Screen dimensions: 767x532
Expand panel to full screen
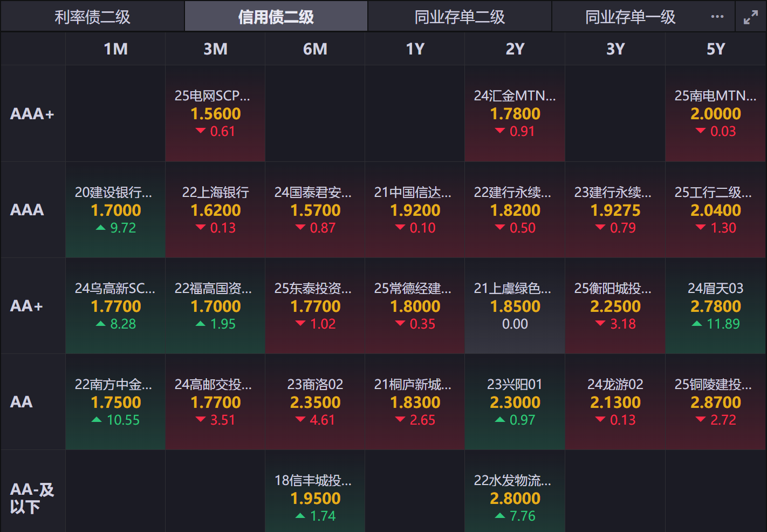751,17
